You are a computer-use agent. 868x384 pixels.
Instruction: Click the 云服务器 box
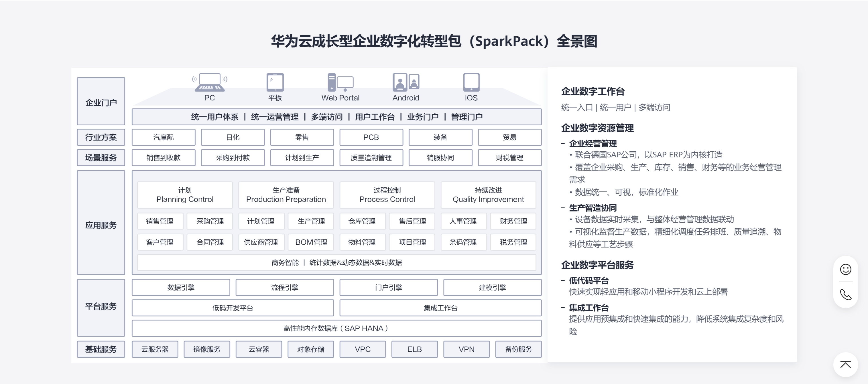(x=155, y=349)
